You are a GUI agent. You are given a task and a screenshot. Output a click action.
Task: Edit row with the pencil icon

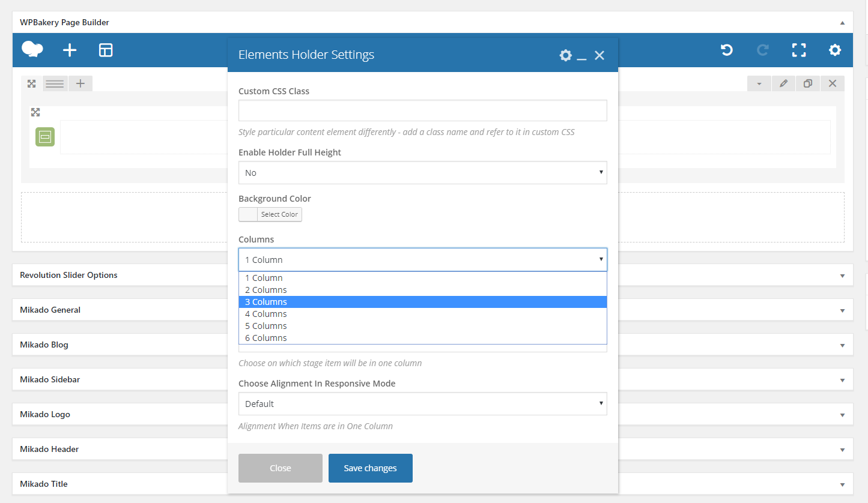[x=783, y=83]
